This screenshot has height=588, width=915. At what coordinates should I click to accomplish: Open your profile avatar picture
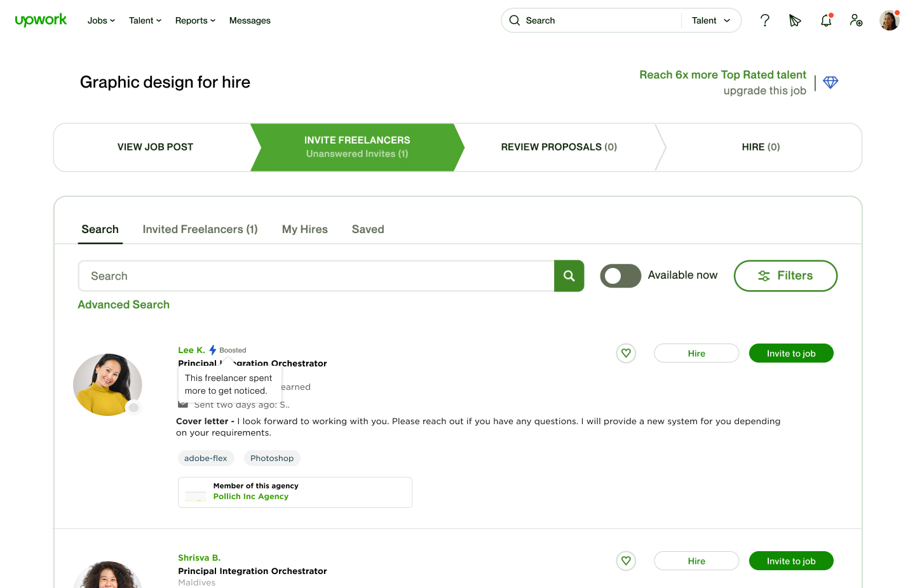point(889,20)
